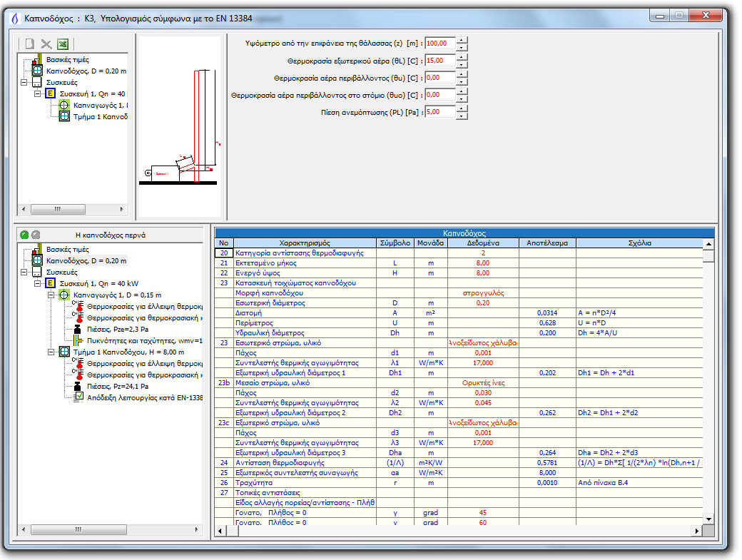
Task: Collapse the Συσκευές tree node
Action: tap(24, 272)
